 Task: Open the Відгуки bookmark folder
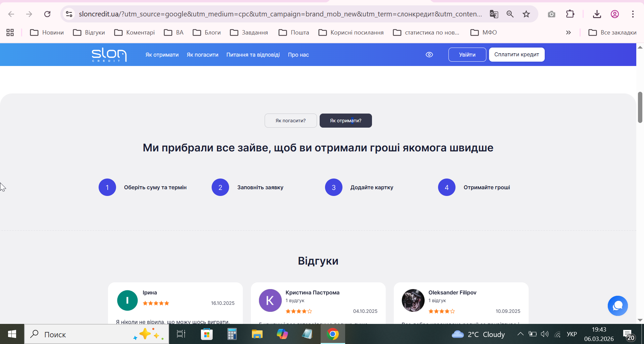click(89, 32)
